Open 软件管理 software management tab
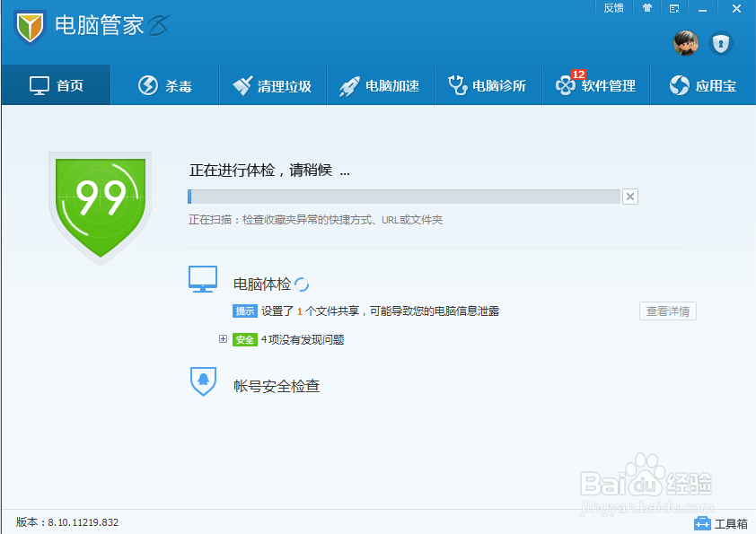This screenshot has width=756, height=534. pos(596,85)
